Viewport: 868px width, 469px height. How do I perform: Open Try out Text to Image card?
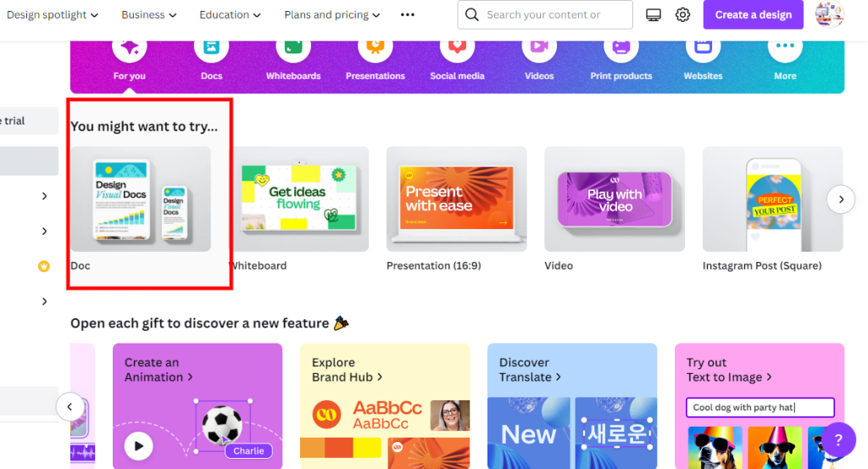759,406
